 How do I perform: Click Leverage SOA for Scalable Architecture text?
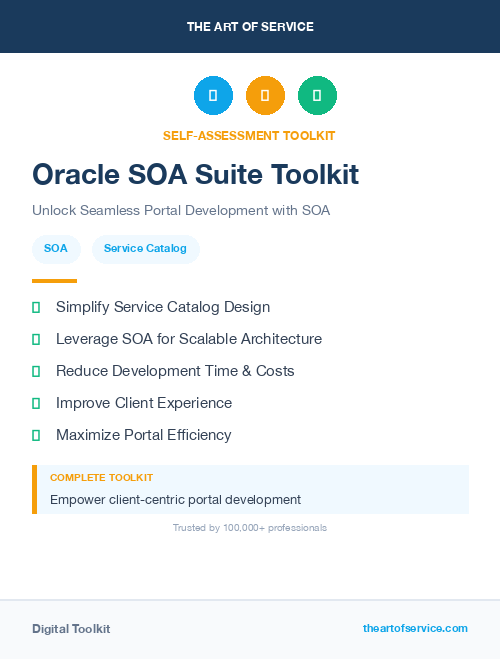(x=189, y=339)
